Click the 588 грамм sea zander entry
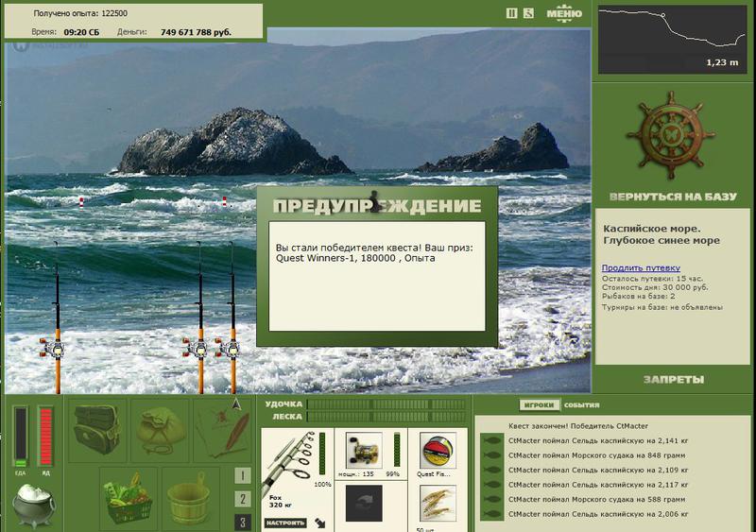756x532 pixels. (596, 500)
